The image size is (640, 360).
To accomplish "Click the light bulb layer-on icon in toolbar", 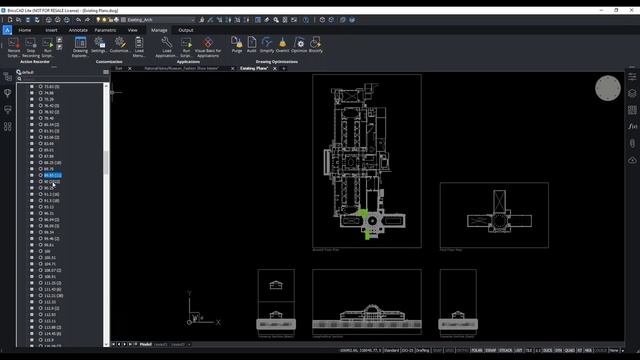I will tap(98, 20).
